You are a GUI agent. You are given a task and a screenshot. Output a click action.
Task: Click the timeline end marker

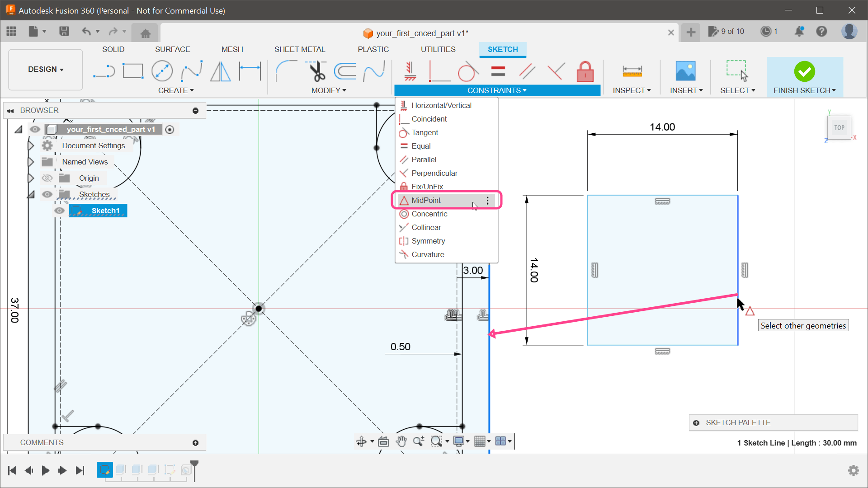point(194,470)
